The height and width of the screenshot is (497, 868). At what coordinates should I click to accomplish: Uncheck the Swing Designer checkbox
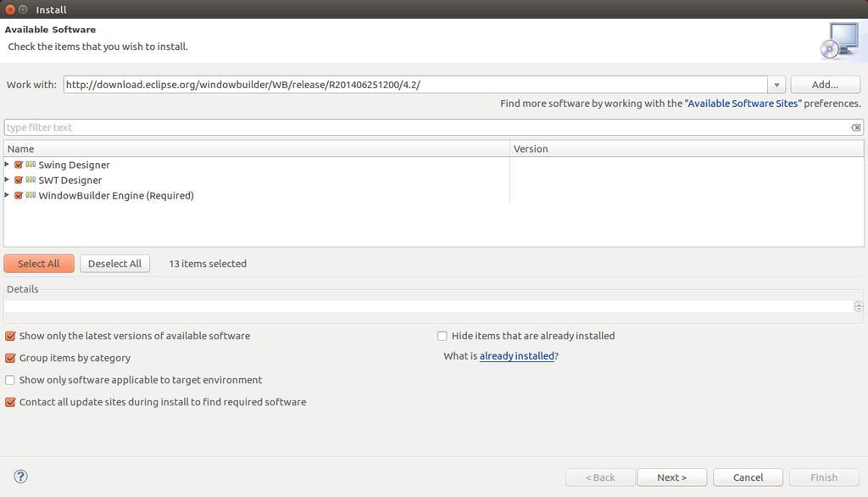(19, 165)
